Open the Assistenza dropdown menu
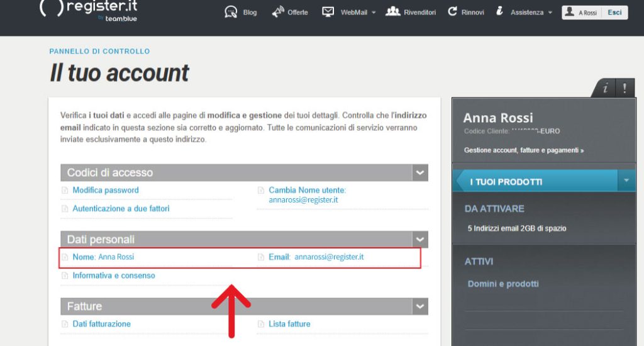The height and width of the screenshot is (346, 644). pos(550,13)
